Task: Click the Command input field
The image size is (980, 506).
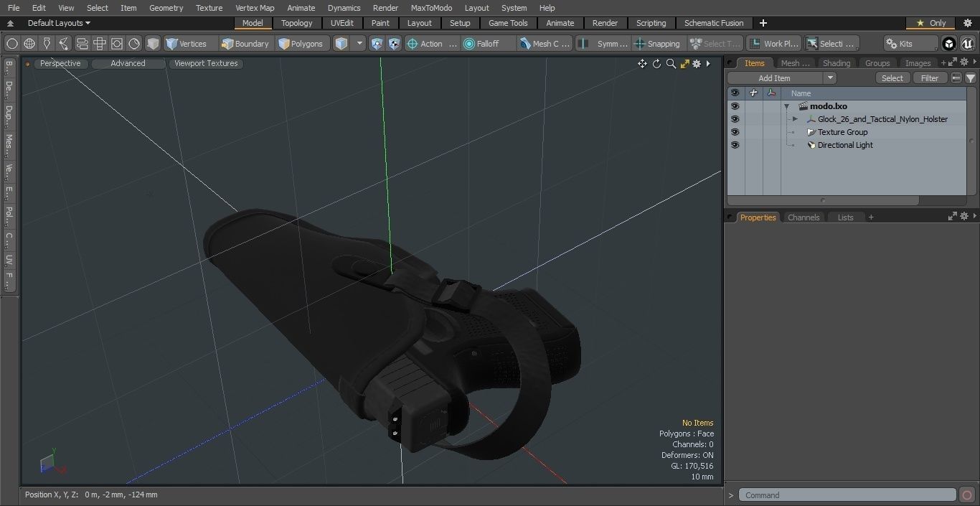Action: pos(848,495)
